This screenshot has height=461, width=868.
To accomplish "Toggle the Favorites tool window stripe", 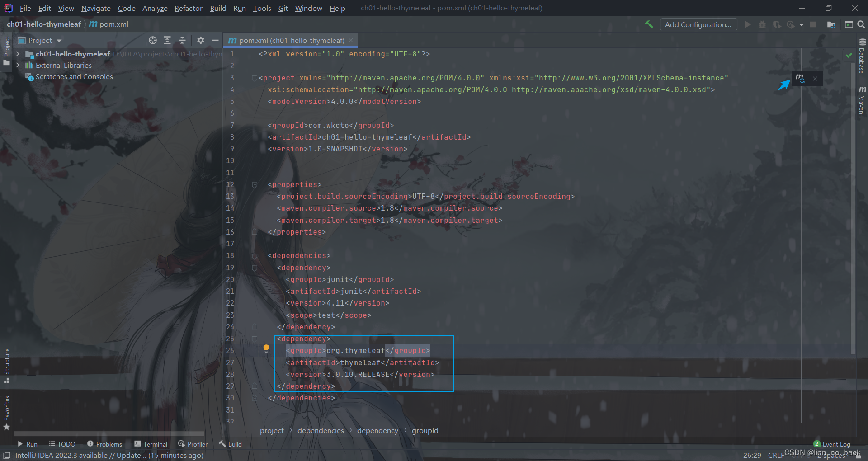I will [x=6, y=413].
